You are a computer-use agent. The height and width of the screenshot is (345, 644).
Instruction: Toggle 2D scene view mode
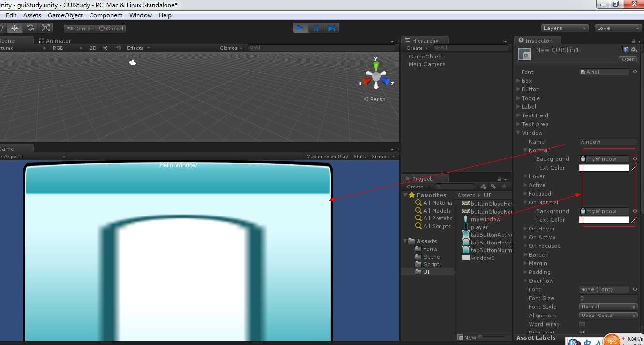pos(93,48)
